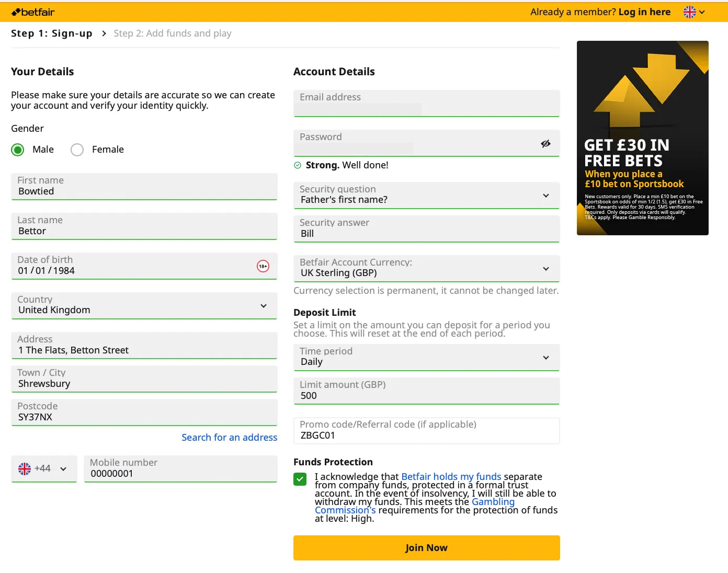Click the 'Deposit Limit' heading

325,313
